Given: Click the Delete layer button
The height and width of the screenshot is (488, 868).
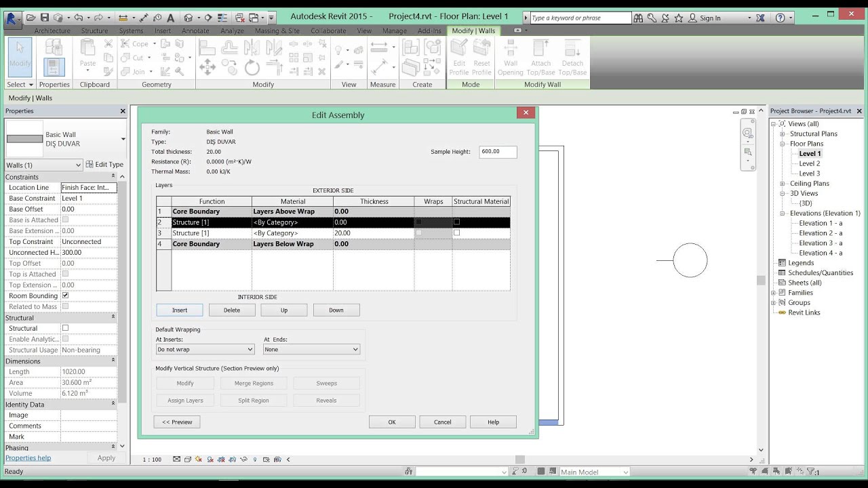Looking at the screenshot, I should click(232, 310).
